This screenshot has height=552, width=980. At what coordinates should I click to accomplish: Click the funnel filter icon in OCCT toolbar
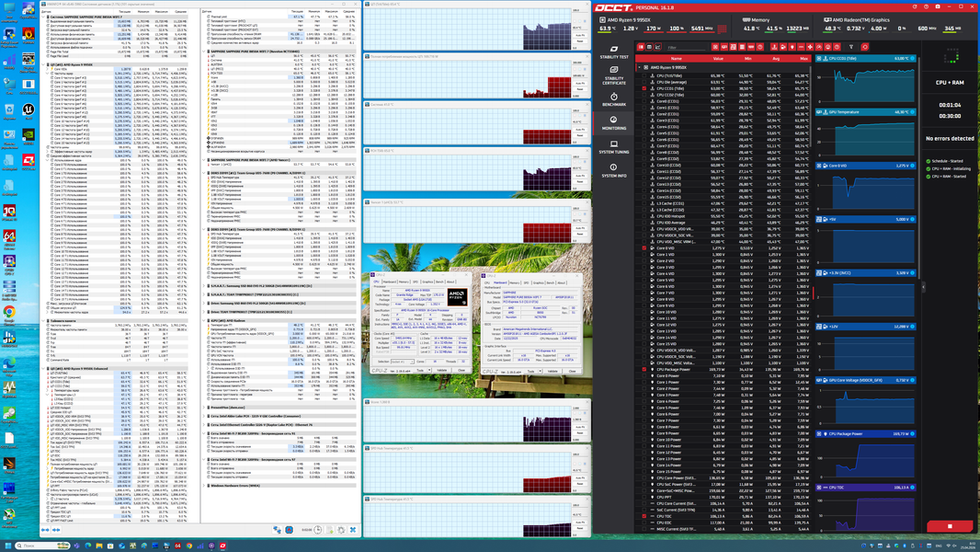click(x=850, y=47)
